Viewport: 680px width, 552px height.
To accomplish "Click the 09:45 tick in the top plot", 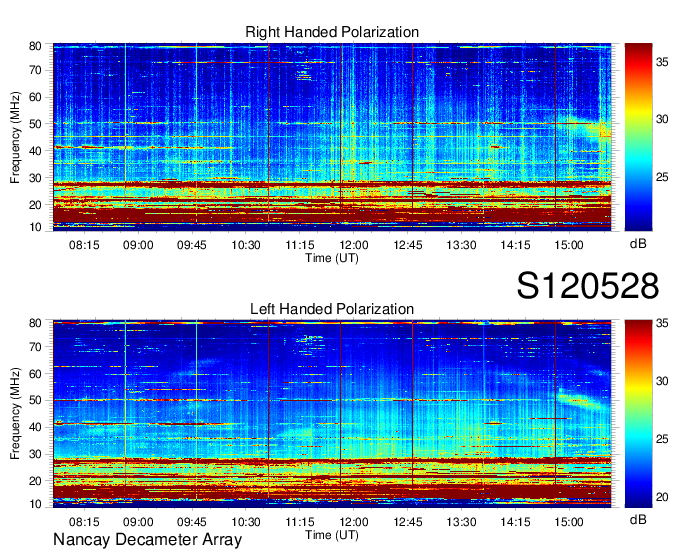I will (x=192, y=245).
